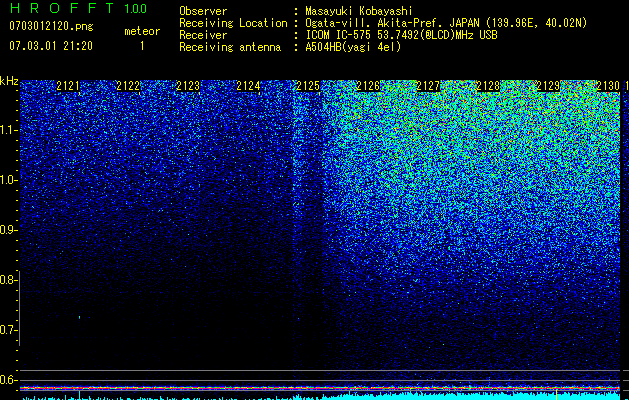Click the small meteor echo near 0.72 kHz
Viewport: 629px width, 400px height.
click(x=79, y=317)
